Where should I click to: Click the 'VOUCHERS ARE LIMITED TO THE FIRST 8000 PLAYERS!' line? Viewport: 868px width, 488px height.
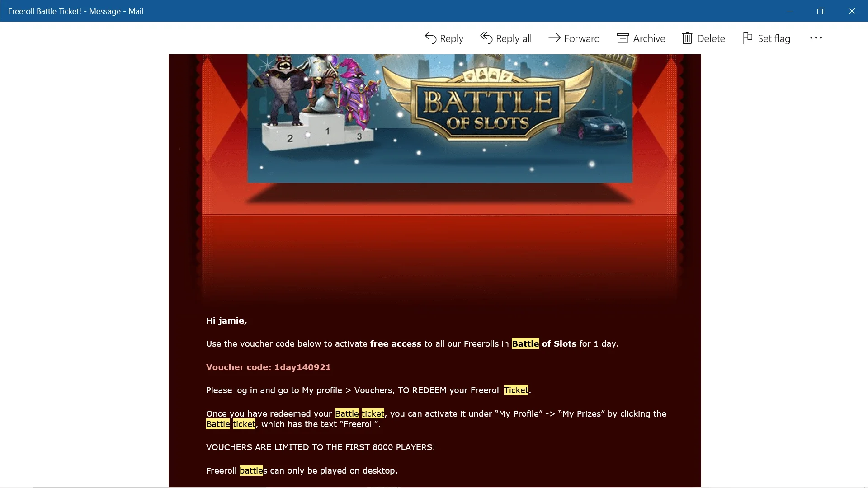click(321, 447)
